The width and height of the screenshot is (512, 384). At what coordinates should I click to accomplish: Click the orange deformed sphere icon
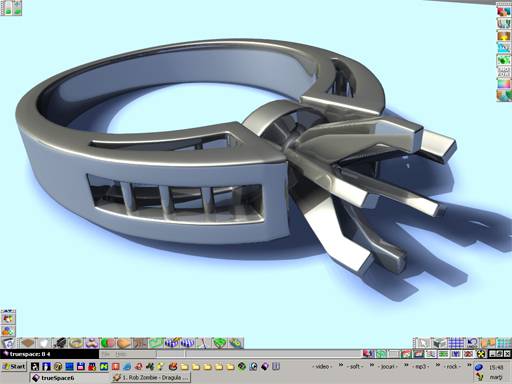pos(124,343)
